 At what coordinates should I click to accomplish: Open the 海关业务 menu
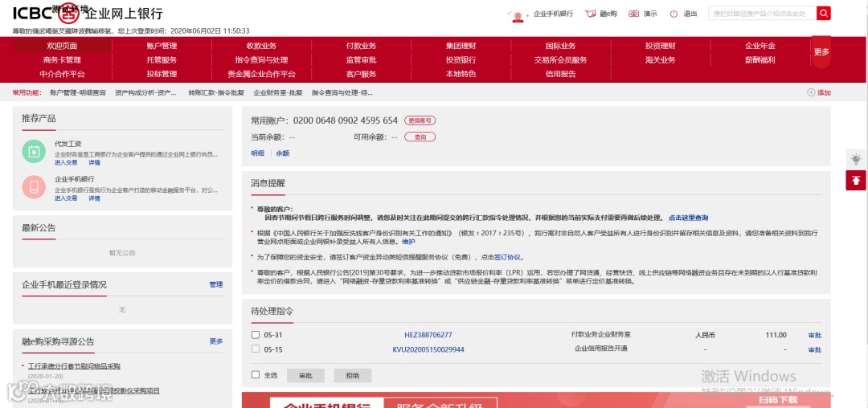pos(661,59)
